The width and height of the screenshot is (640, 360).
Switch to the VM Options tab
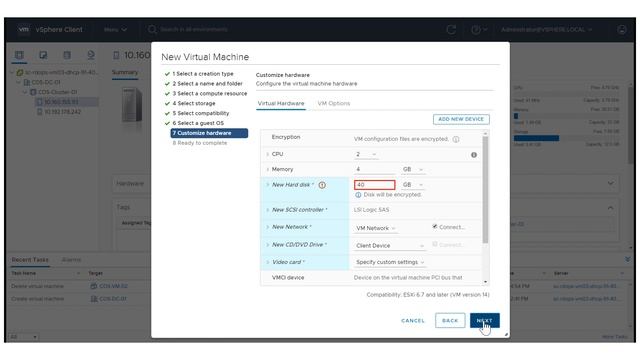333,103
